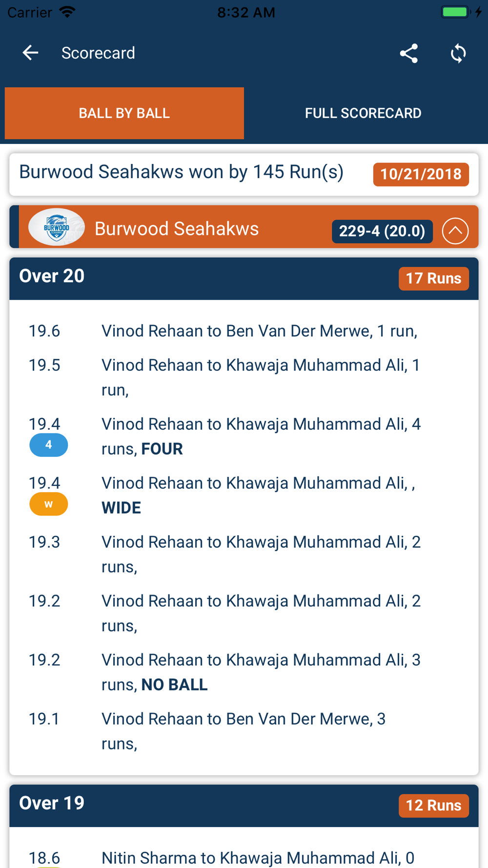488x868 pixels.
Task: Tap the back arrow icon
Action: click(x=30, y=53)
